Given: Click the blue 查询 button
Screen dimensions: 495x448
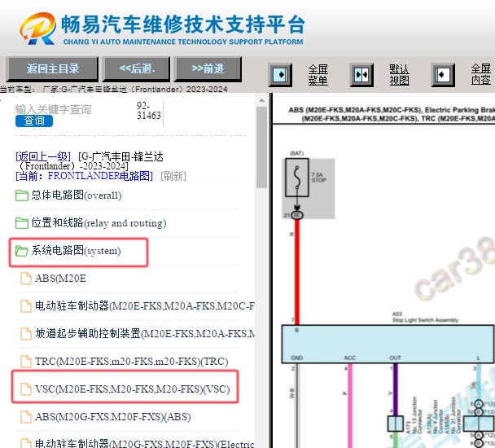Looking at the screenshot, I should 34,121.
